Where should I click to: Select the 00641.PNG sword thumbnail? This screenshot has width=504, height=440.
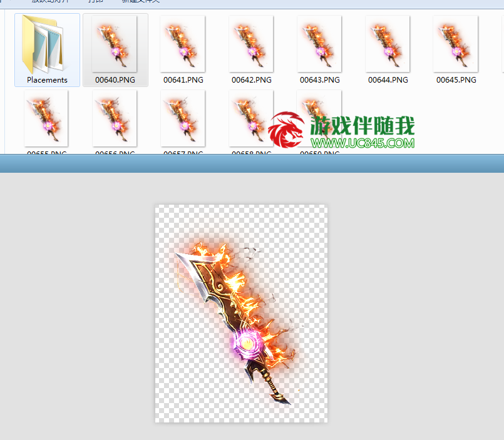pyautogui.click(x=183, y=44)
